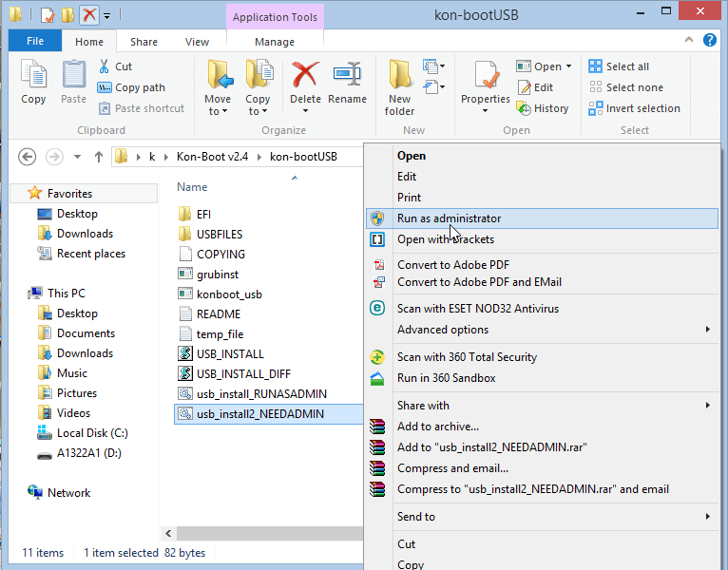Click quick access red Delete icon in title bar
The height and width of the screenshot is (570, 728).
click(89, 15)
